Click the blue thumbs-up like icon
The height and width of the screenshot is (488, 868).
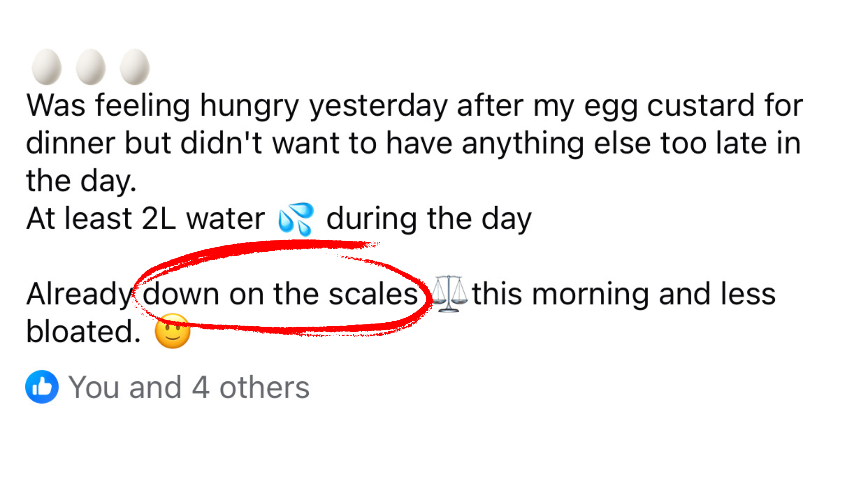click(x=42, y=387)
